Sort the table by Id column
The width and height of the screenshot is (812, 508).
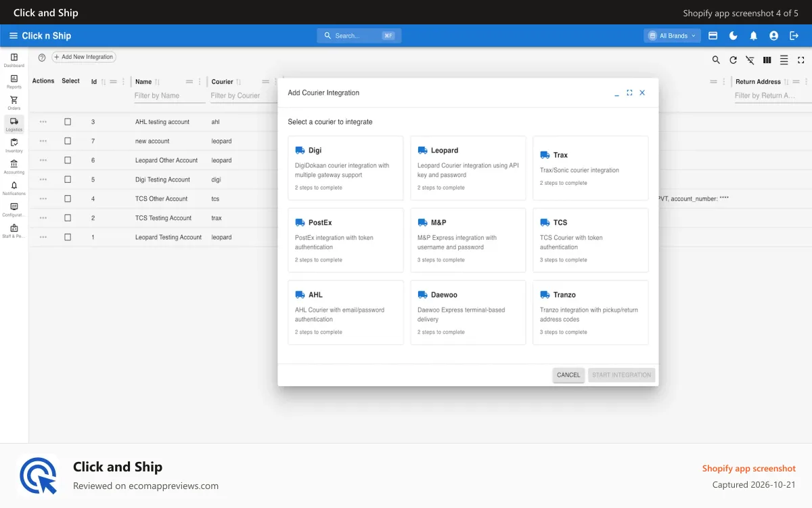[104, 82]
